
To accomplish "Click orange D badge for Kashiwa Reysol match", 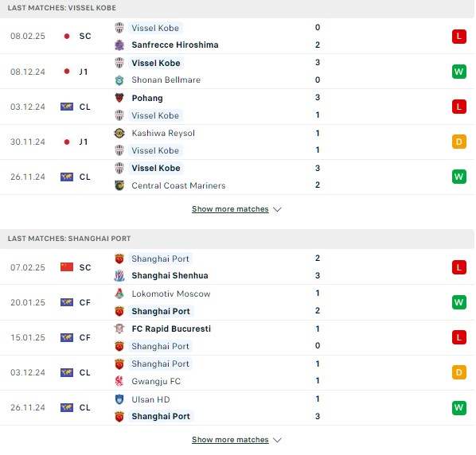I will [x=459, y=142].
